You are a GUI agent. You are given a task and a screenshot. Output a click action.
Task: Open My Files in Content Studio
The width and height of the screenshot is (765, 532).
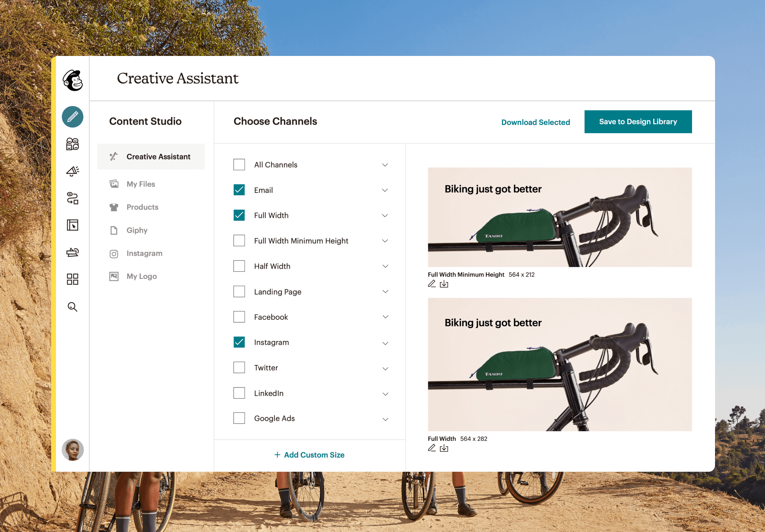point(140,184)
